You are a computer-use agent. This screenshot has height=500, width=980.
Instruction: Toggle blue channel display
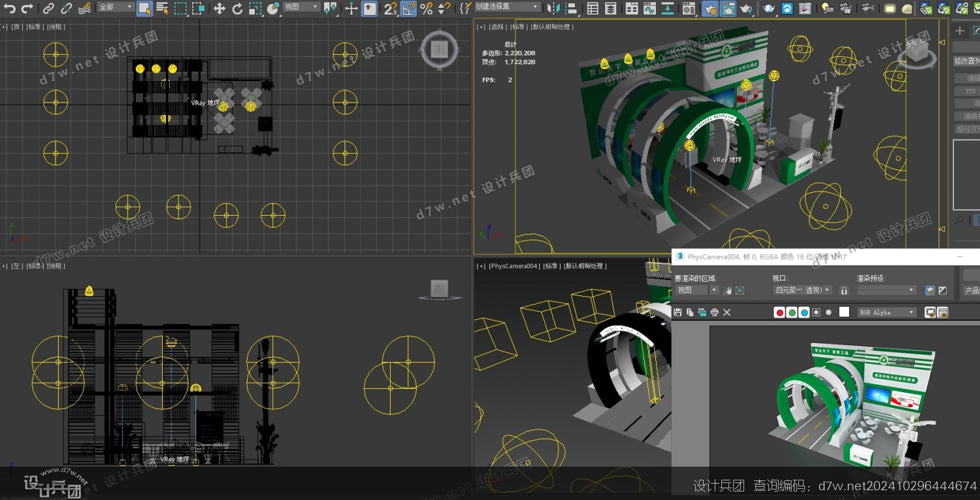click(804, 312)
